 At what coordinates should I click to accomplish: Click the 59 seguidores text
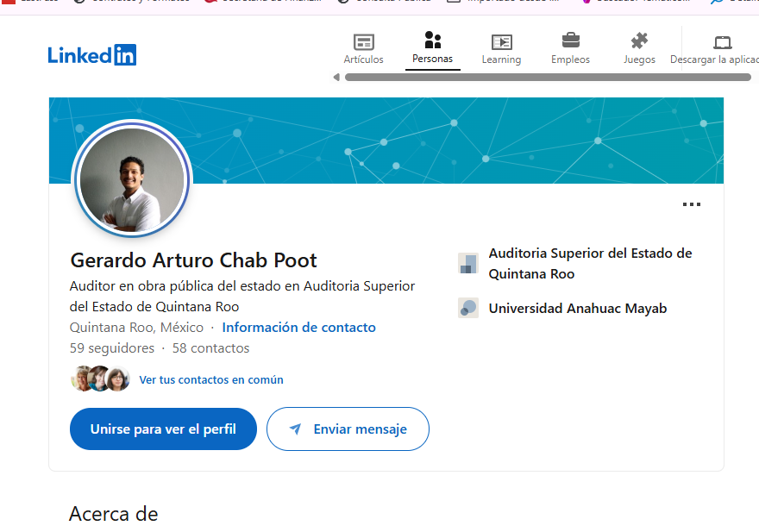click(x=112, y=348)
